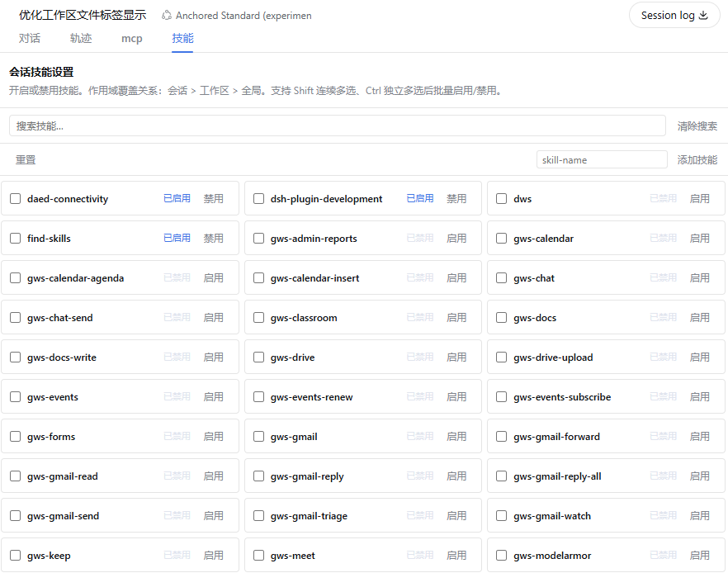Enable the dws skill via 启用

(x=699, y=199)
